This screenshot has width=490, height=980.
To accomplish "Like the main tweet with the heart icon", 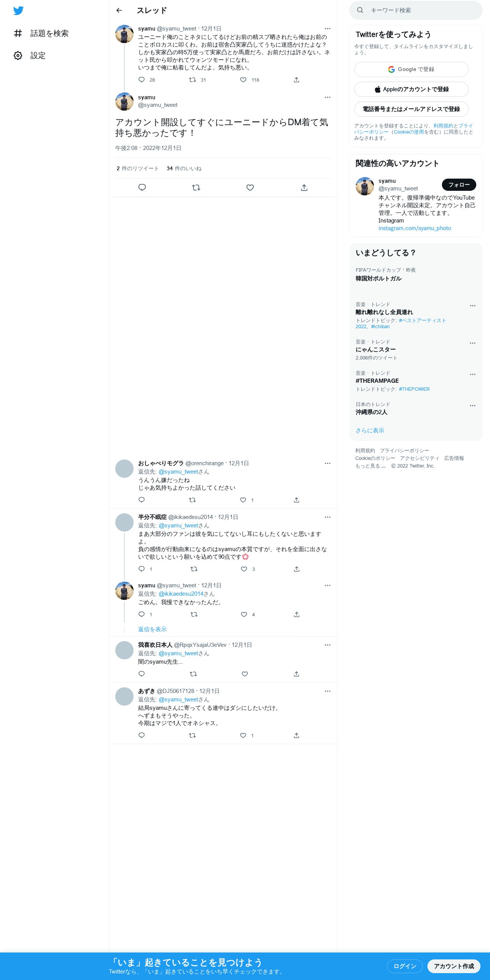I will click(x=250, y=187).
